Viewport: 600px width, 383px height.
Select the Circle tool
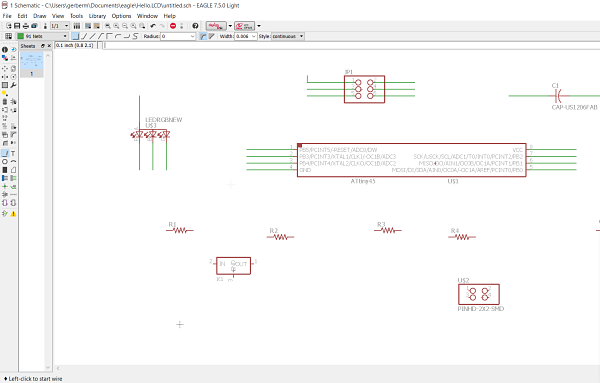tap(5, 161)
